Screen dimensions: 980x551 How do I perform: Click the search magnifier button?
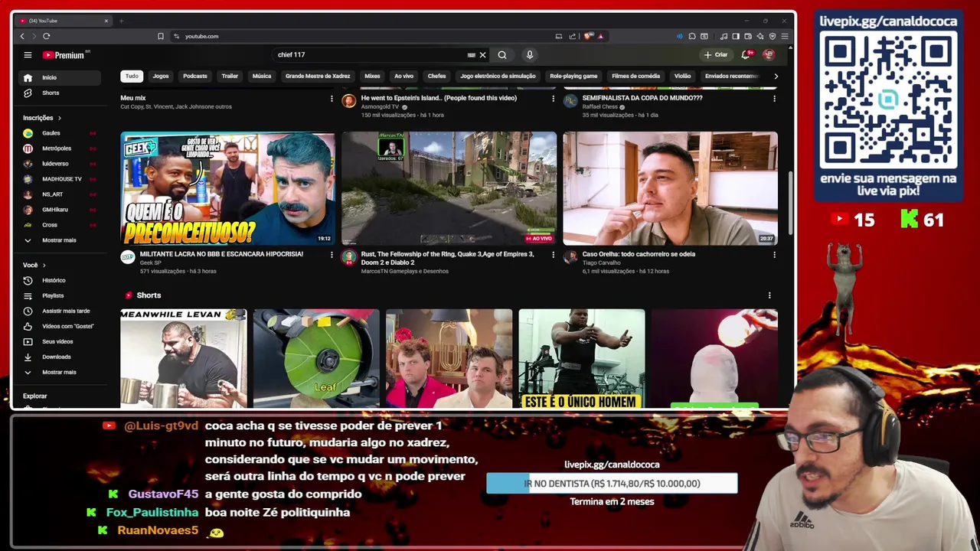click(x=502, y=55)
